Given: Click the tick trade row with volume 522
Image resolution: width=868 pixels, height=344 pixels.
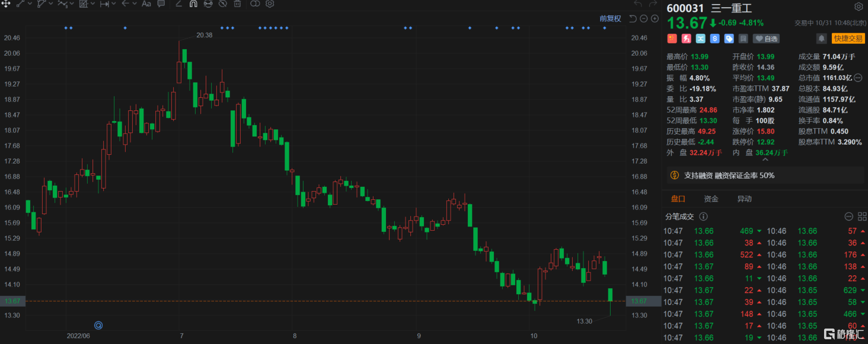Looking at the screenshot, I should coord(713,254).
